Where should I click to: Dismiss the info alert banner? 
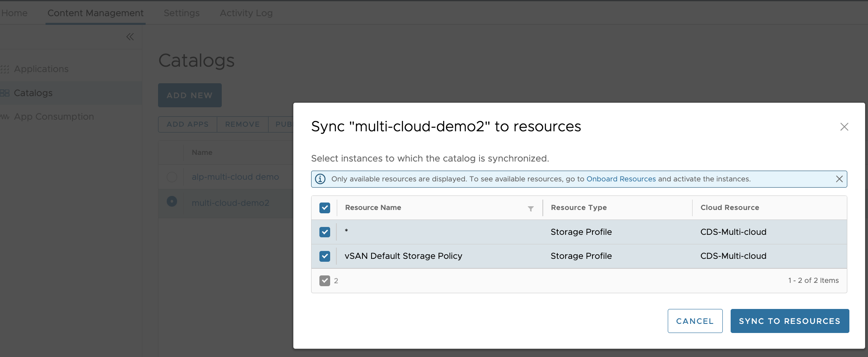coord(839,179)
